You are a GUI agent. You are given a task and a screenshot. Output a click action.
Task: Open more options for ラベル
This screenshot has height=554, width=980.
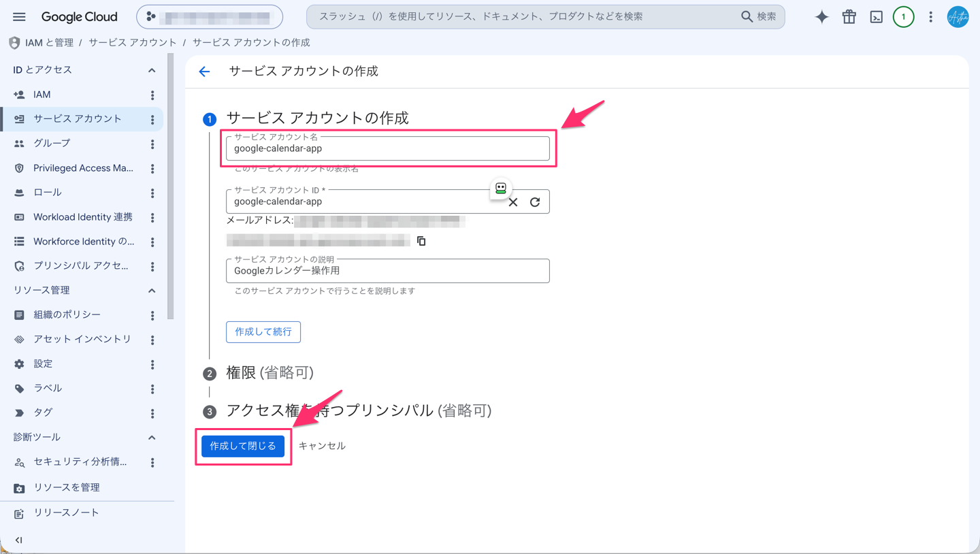152,389
